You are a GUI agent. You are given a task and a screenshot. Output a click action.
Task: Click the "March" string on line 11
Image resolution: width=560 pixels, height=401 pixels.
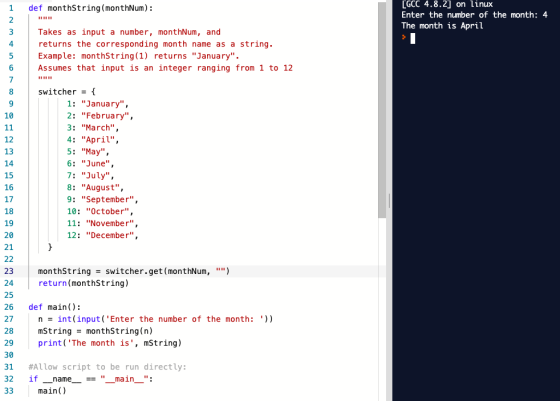click(x=98, y=128)
